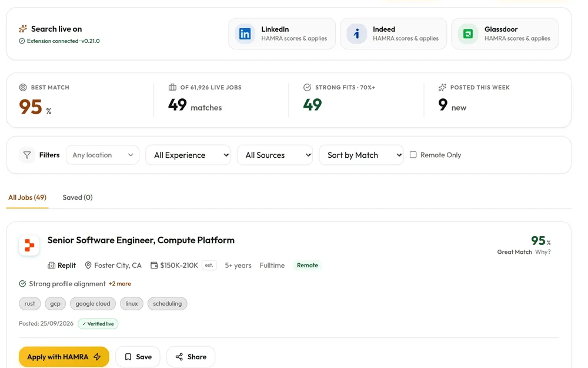This screenshot has width=588, height=368.
Task: Click the briefcase icon by live jobs
Action: pyautogui.click(x=172, y=88)
